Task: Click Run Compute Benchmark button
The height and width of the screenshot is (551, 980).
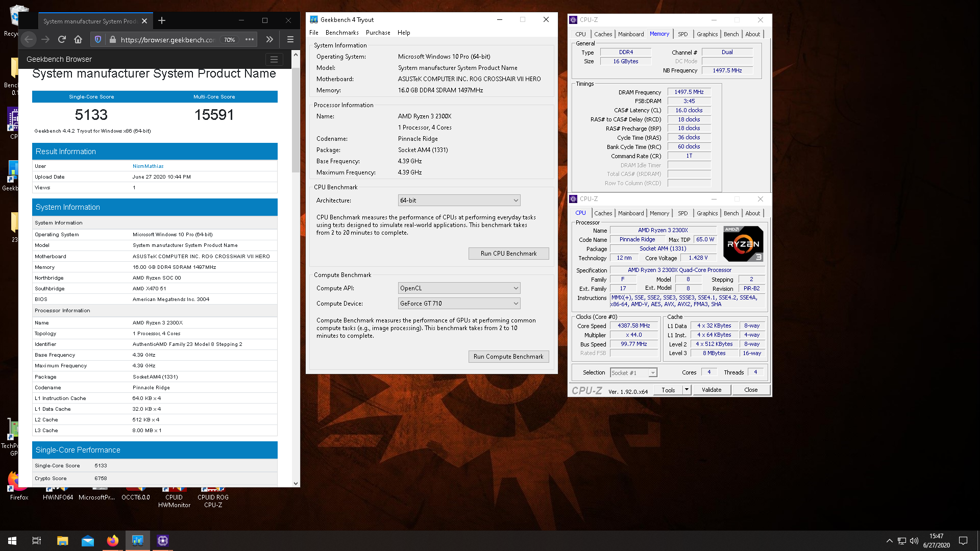Action: [508, 357]
